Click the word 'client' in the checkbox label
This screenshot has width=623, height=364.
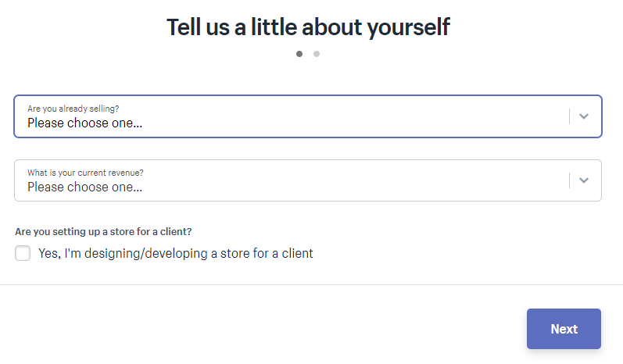click(297, 253)
